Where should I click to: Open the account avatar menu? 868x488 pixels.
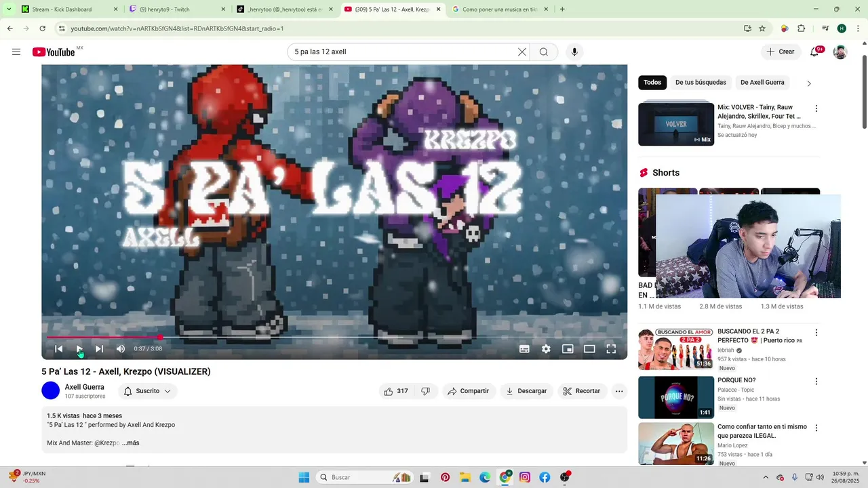840,52
